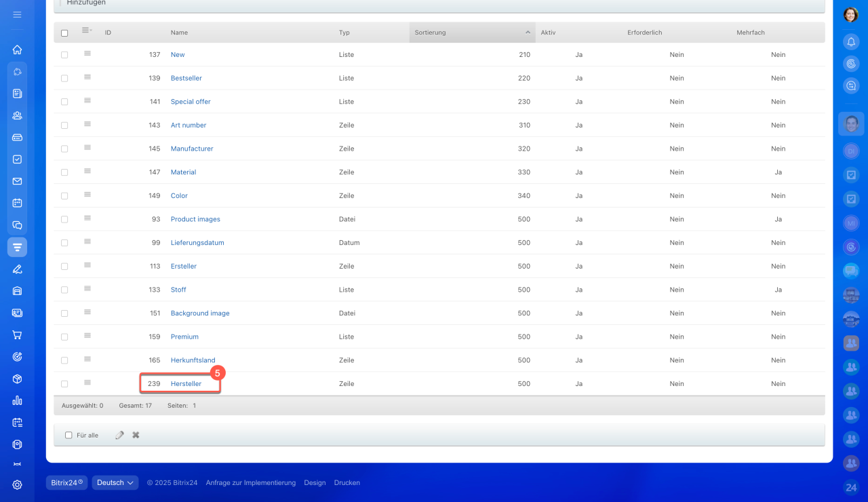Open the Feed news icon in the sidebar
Image resolution: width=868 pixels, height=502 pixels.
coord(17,94)
